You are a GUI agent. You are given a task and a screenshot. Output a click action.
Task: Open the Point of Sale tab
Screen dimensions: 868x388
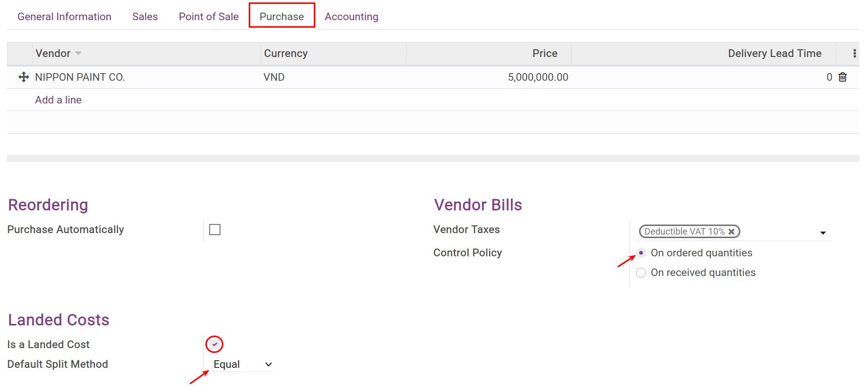(208, 16)
